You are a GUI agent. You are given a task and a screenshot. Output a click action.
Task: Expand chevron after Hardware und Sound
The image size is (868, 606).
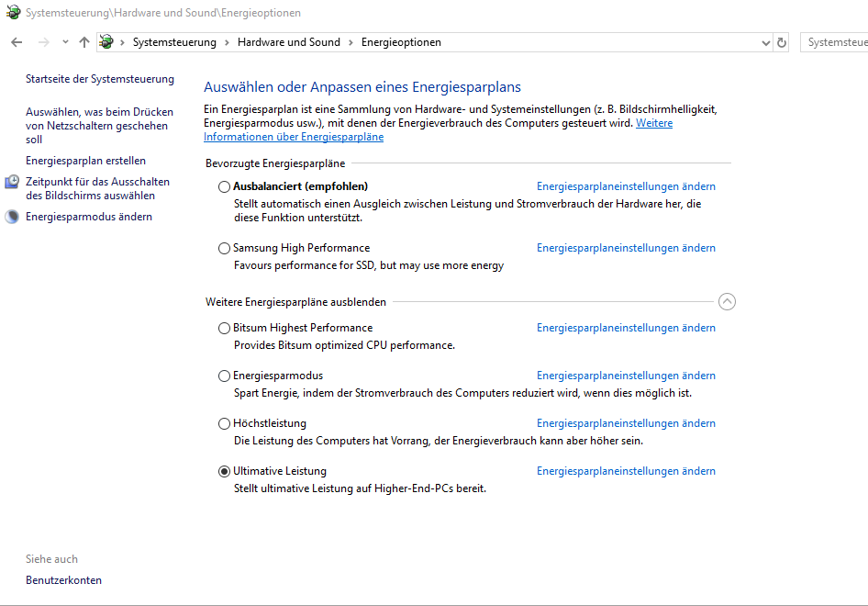pyautogui.click(x=351, y=42)
